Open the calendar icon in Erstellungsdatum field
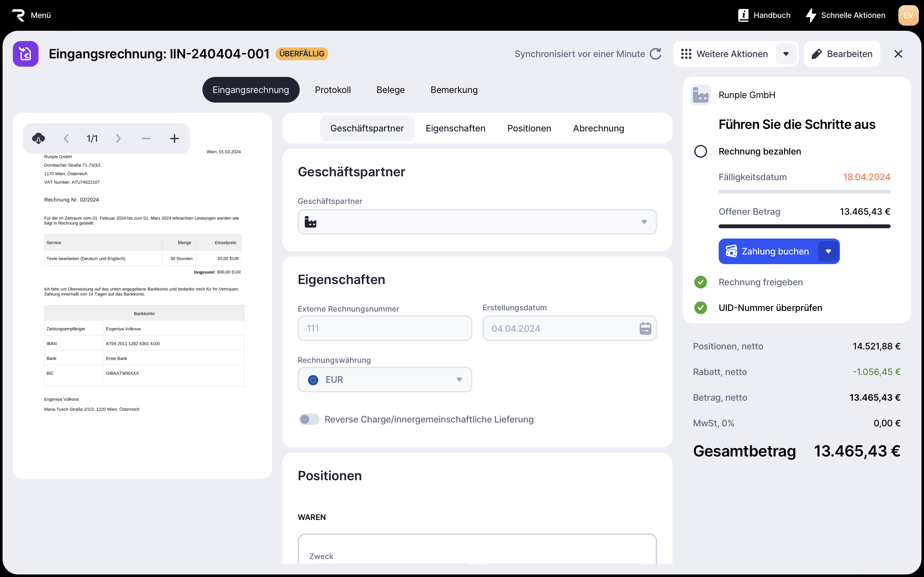 click(x=645, y=328)
